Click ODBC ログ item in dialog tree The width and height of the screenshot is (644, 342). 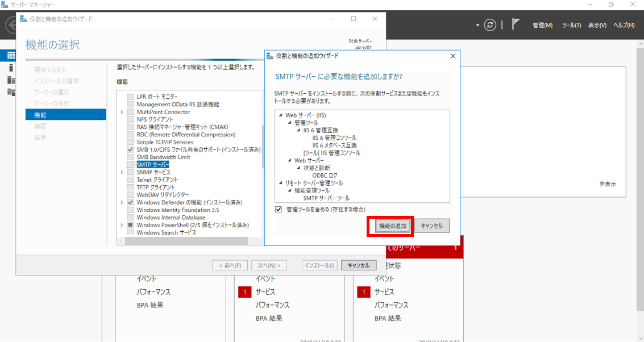[325, 176]
